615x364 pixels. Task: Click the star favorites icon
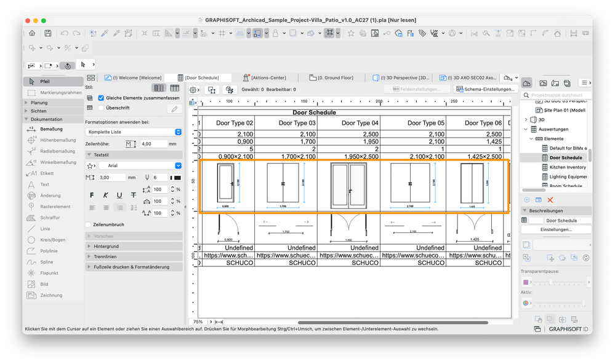point(351,33)
